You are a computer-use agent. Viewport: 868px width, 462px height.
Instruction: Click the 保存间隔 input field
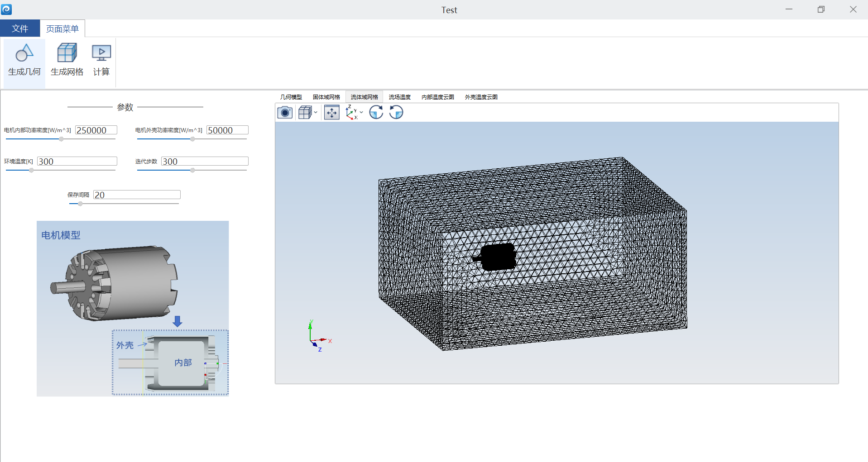(137, 195)
